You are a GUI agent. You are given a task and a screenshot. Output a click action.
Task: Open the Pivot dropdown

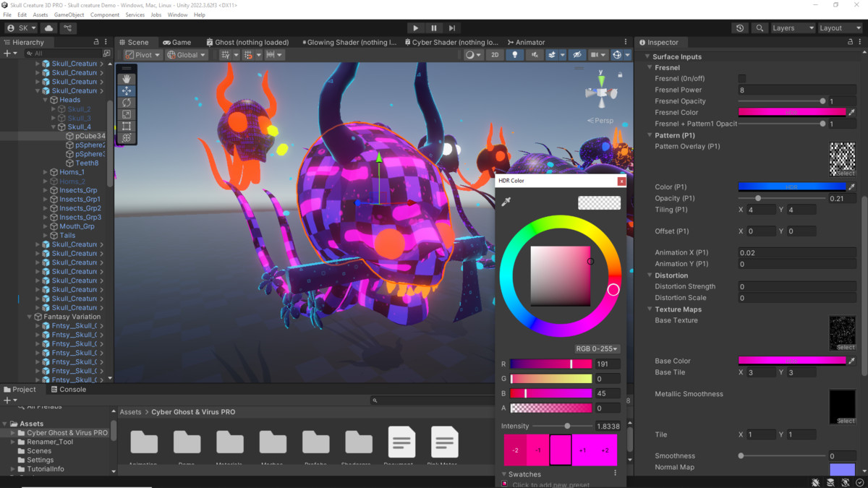[x=142, y=55]
